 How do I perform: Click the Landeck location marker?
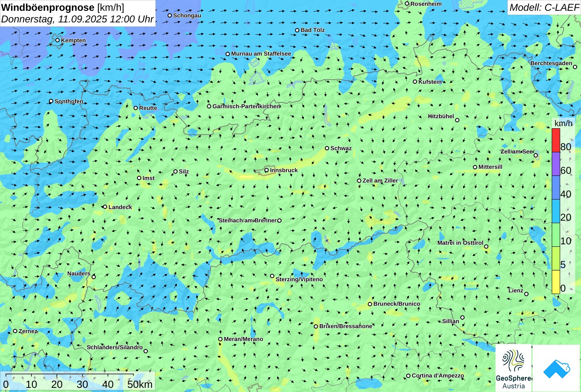(x=105, y=207)
